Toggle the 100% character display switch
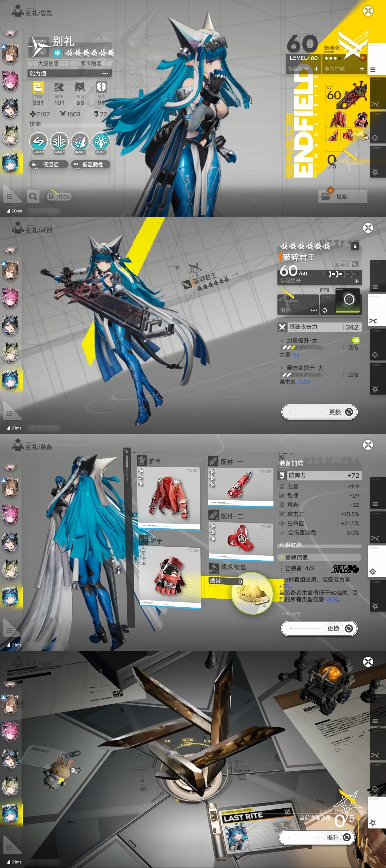 (x=58, y=197)
